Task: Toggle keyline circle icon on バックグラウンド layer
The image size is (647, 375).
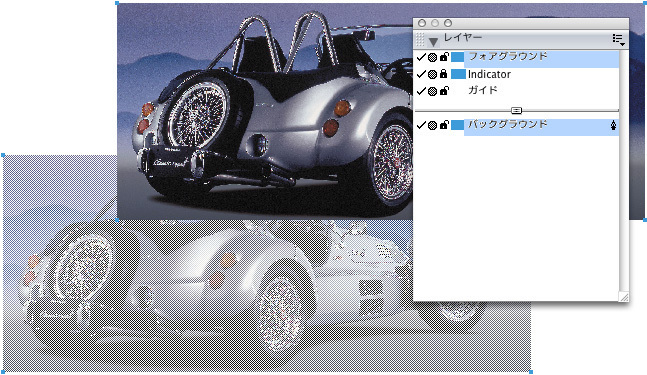Action: click(x=432, y=125)
